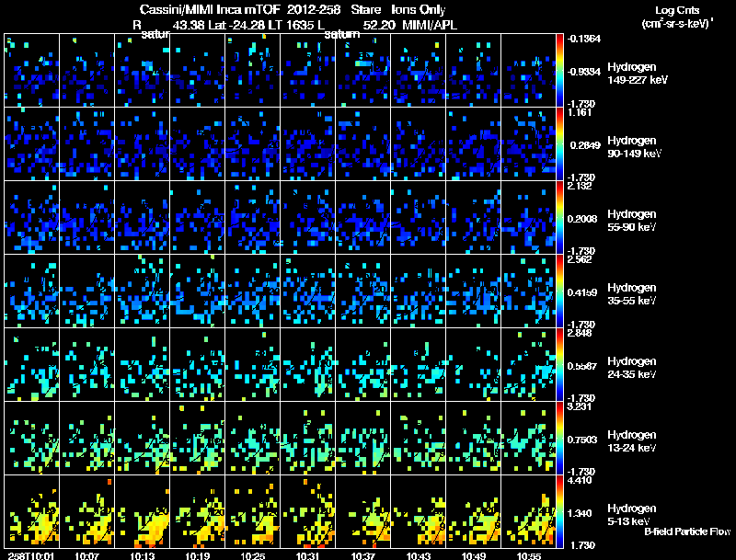This screenshot has height=560, width=736.
Task: Click the 10:55 time axis label
Action: tap(528, 555)
